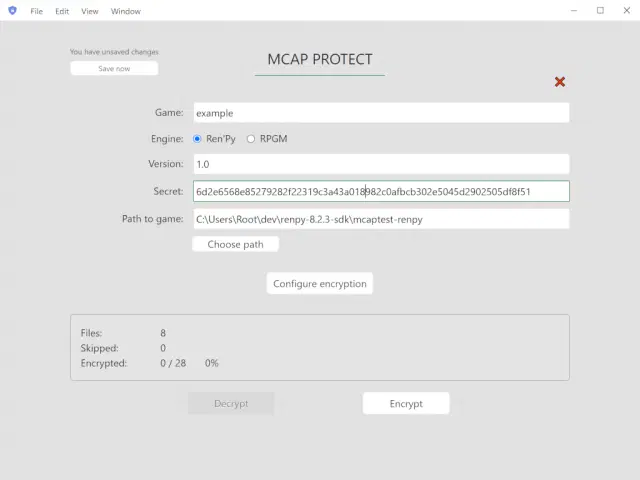
Task: Close the MCAP Protect window
Action: point(626,11)
